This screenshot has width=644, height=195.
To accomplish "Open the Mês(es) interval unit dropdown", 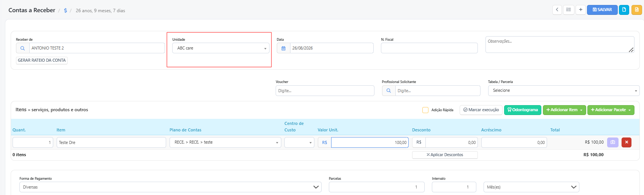I will (x=531, y=187).
